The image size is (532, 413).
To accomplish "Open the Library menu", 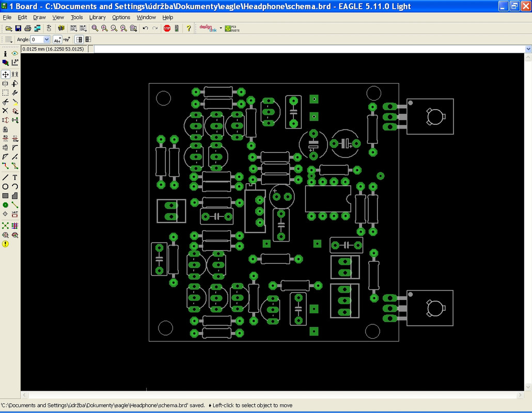I will point(98,17).
